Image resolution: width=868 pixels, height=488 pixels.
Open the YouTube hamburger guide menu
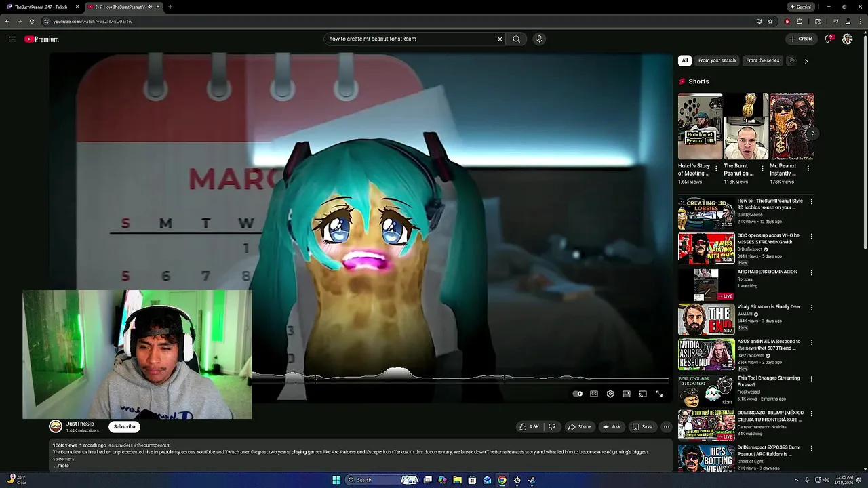click(x=12, y=39)
